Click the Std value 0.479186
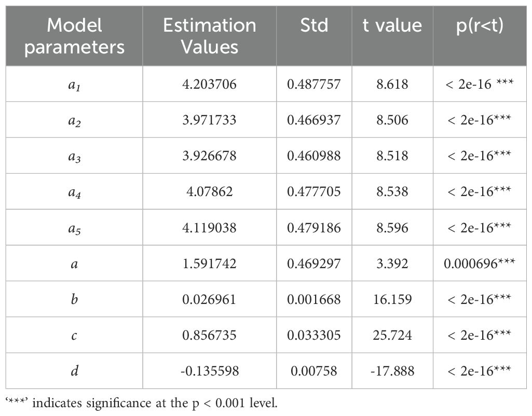The width and height of the screenshot is (532, 416). coord(314,228)
